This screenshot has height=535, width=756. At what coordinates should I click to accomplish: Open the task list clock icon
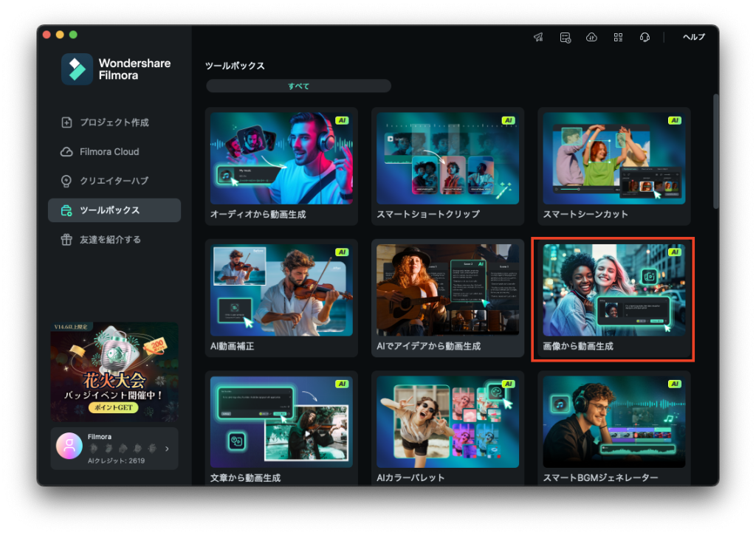click(565, 37)
